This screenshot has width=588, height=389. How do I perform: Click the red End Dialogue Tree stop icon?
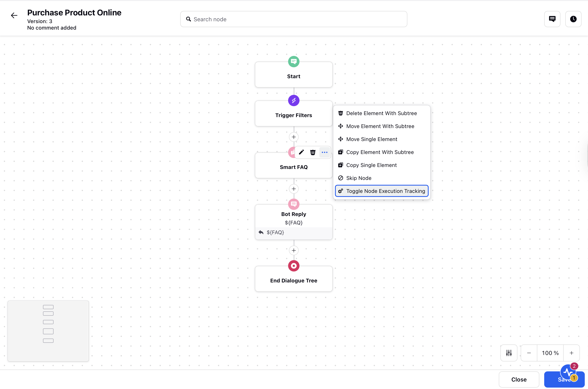click(294, 266)
